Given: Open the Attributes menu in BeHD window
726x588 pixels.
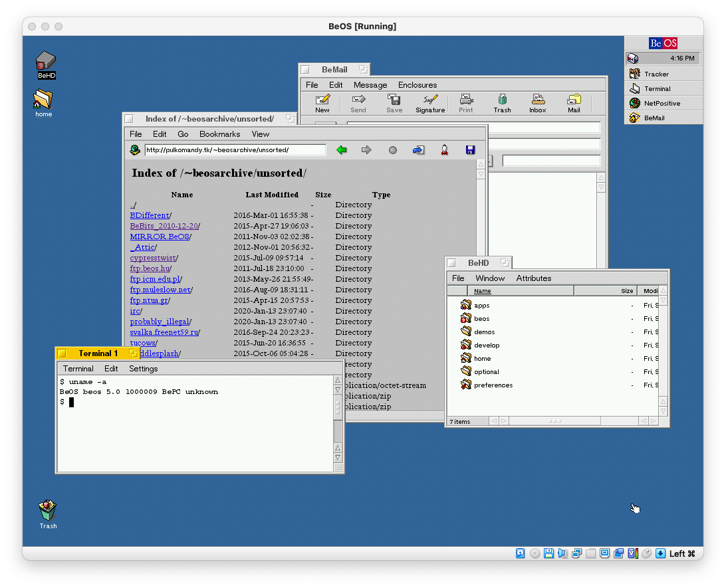Looking at the screenshot, I should (x=533, y=278).
